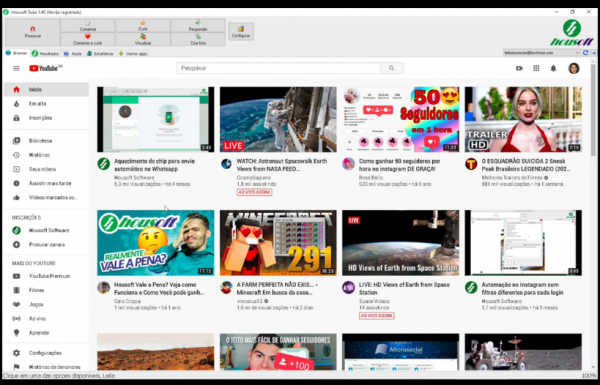Click the Caio Crippa channel avatar

tap(103, 287)
